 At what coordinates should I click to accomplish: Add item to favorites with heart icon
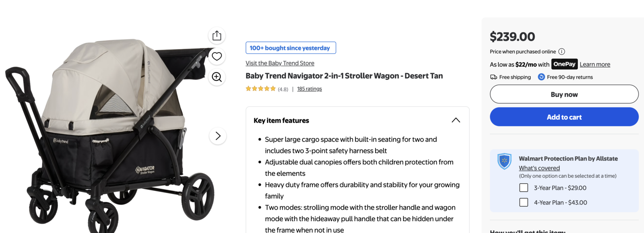[217, 56]
